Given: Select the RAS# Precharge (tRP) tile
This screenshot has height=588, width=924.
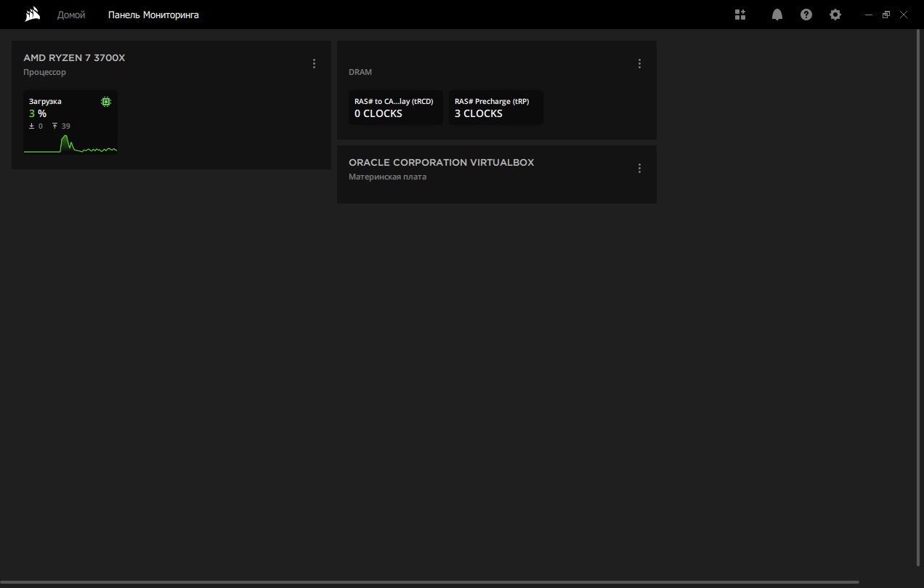Looking at the screenshot, I should (496, 108).
